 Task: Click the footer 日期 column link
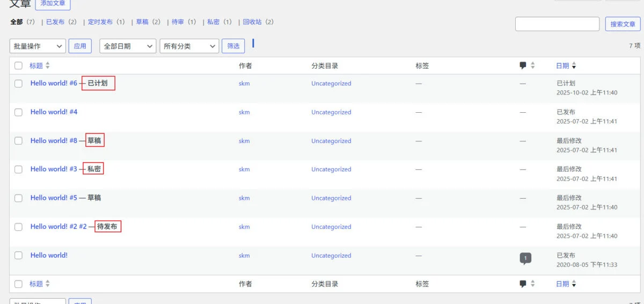tap(562, 284)
